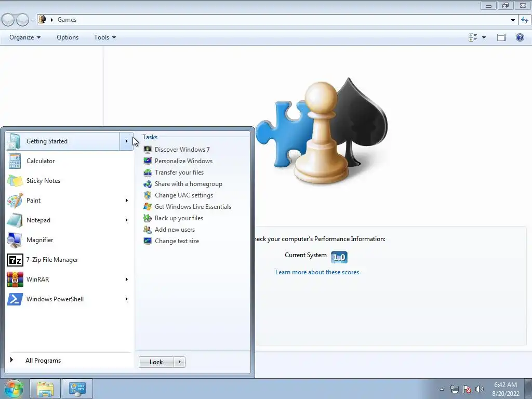This screenshot has width=532, height=399.
Task: Open Sticky Notes app
Action: [x=70, y=180]
